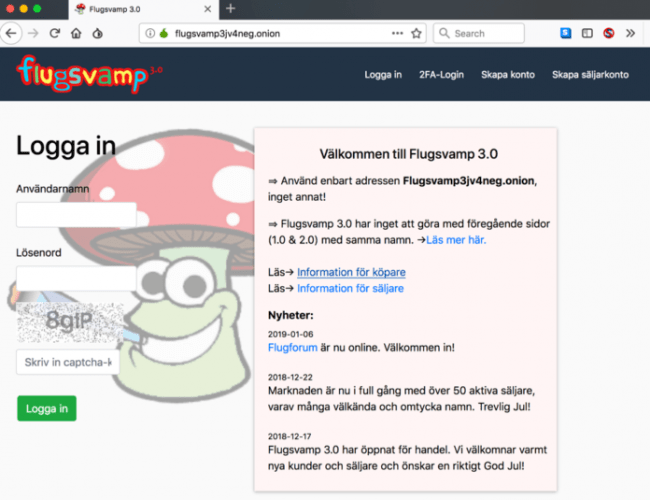Screen dimensions: 650x500
Task: Focus the Användarnamn input field
Action: (76, 214)
